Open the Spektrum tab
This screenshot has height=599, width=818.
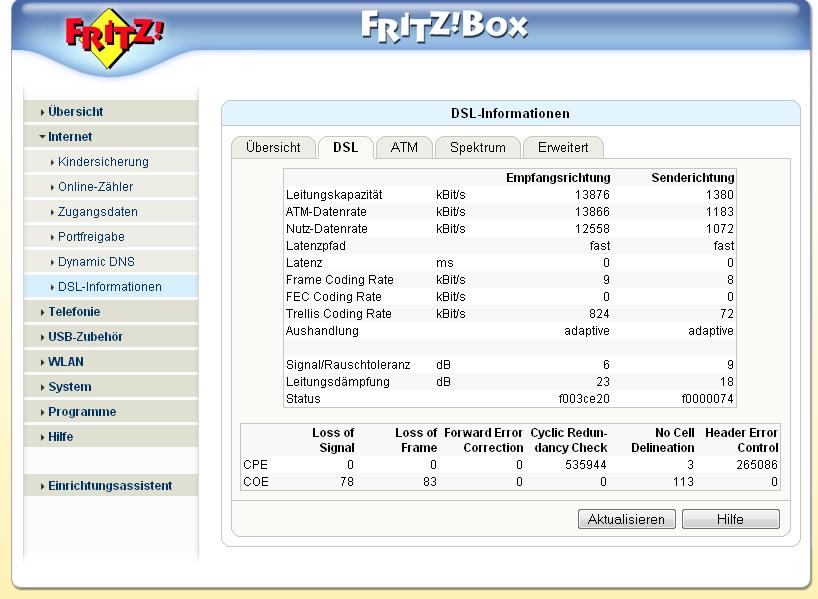point(478,148)
